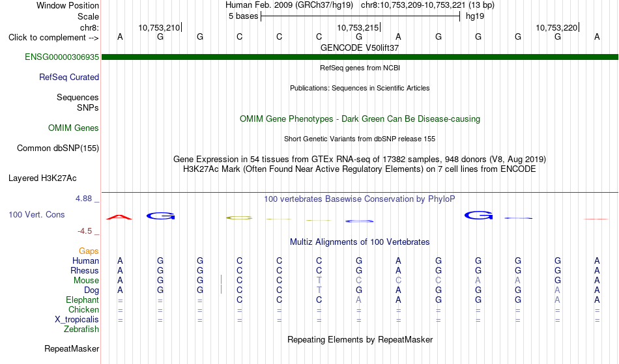Click the Rhesus species label

tap(85, 271)
